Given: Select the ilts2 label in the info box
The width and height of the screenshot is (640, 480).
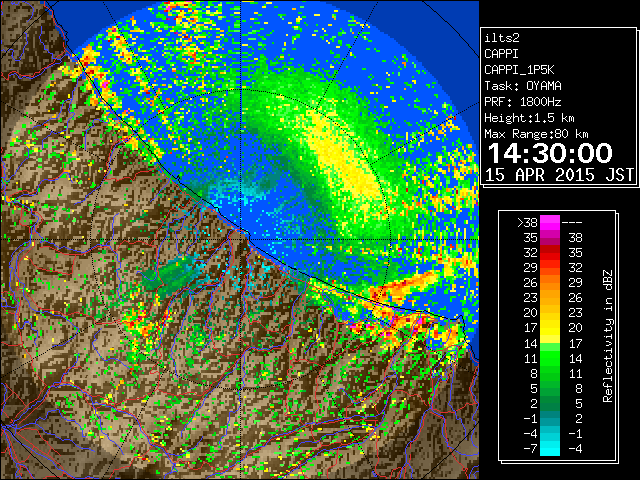Looking at the screenshot, I should point(502,38).
